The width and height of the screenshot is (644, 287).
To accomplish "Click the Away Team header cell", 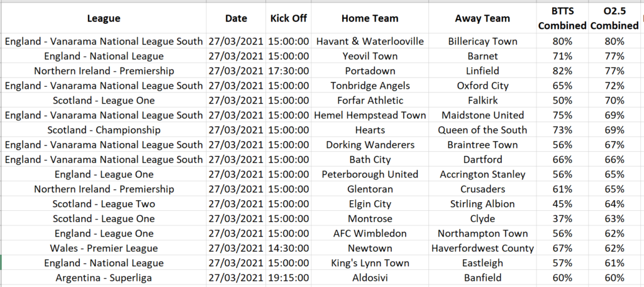I will pos(482,18).
